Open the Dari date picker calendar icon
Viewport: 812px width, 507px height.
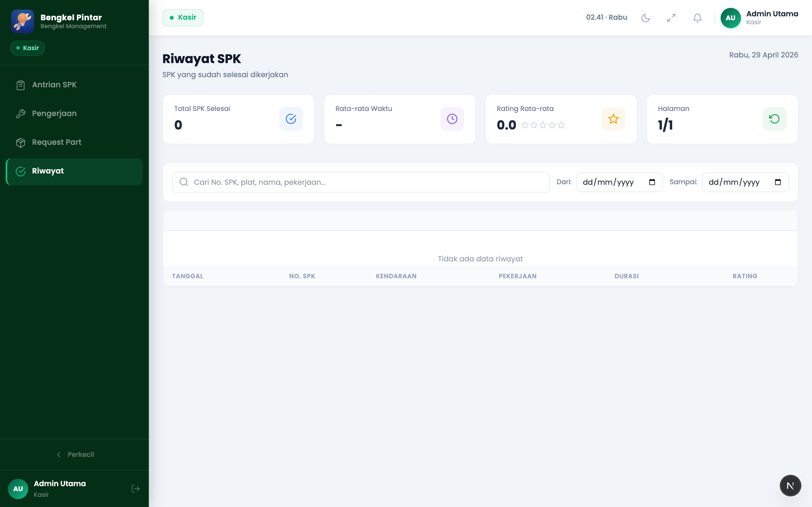click(652, 182)
